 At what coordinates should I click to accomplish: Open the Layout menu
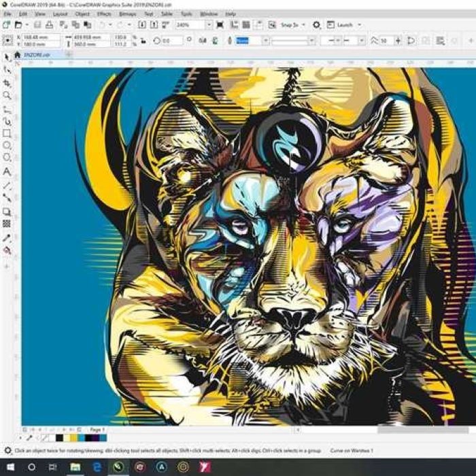click(60, 14)
